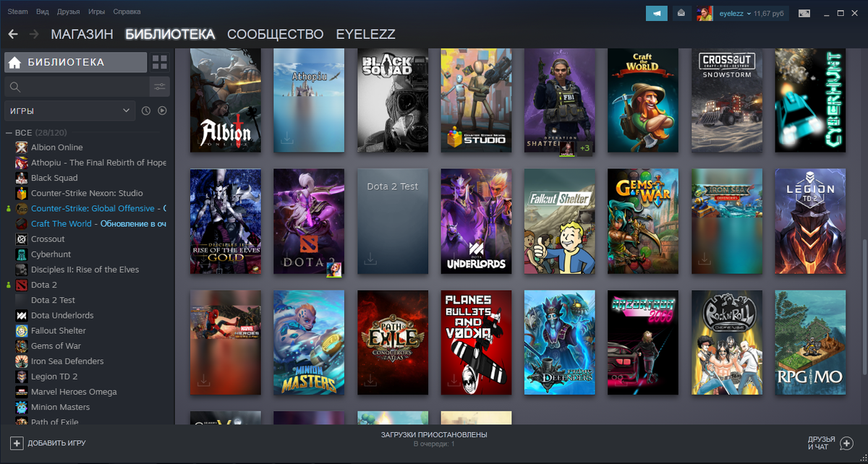Open the Steam menu

(17, 11)
